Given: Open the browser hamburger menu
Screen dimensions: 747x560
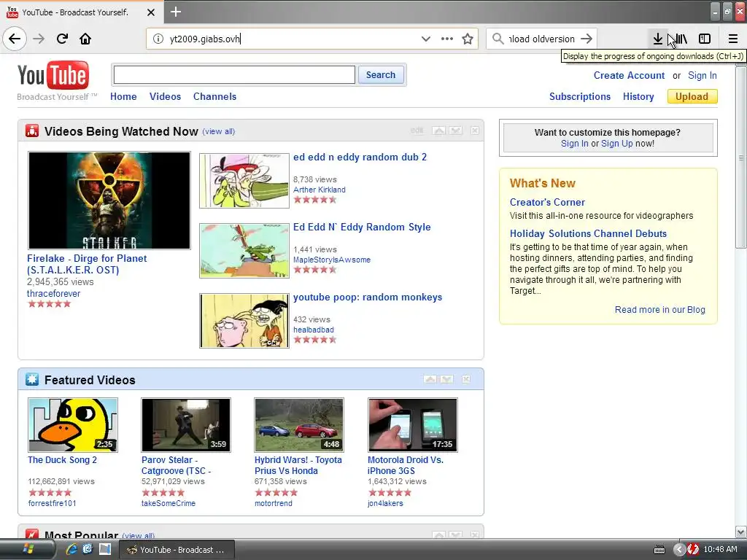Looking at the screenshot, I should 733,39.
